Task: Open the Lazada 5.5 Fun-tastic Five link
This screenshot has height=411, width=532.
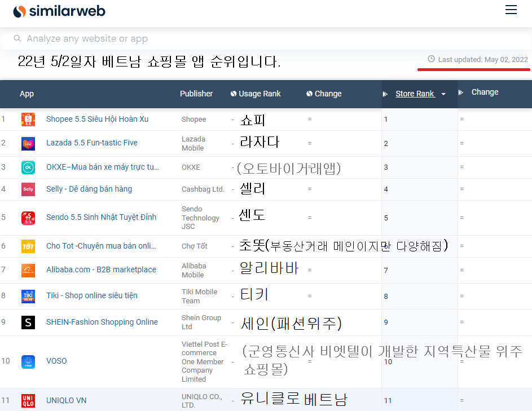Action: 91,143
